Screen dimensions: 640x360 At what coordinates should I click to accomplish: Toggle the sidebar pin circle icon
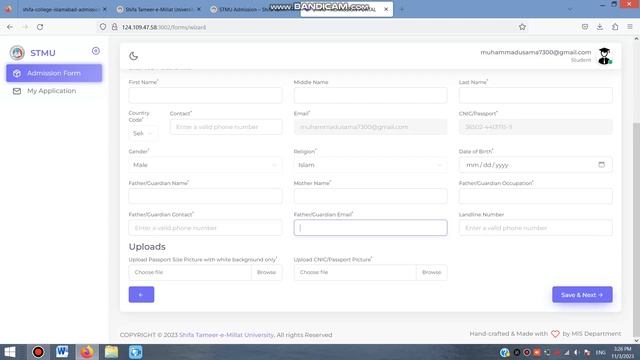click(96, 51)
